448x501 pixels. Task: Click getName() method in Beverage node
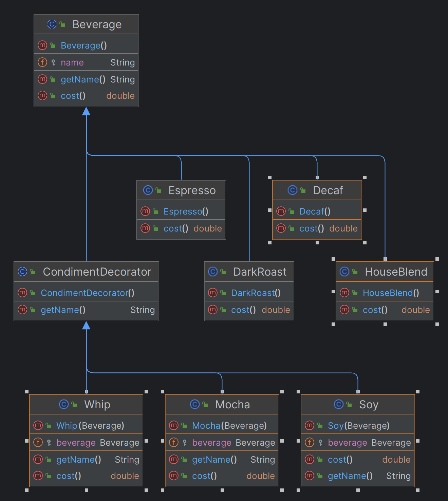(83, 79)
